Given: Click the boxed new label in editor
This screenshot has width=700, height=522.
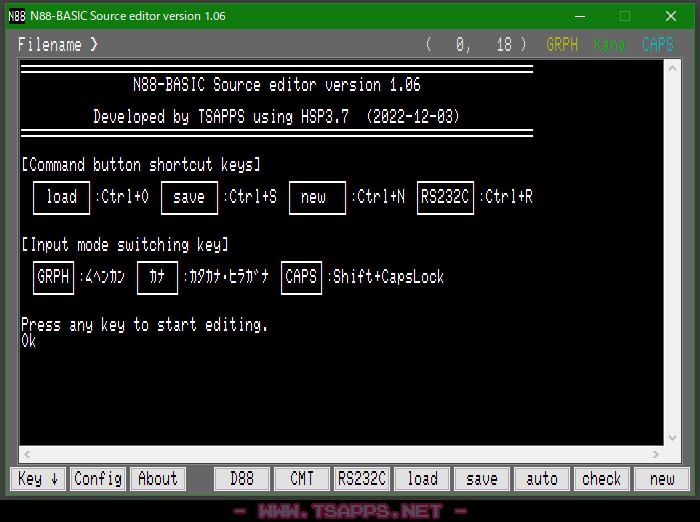Looking at the screenshot, I should 317,198.
